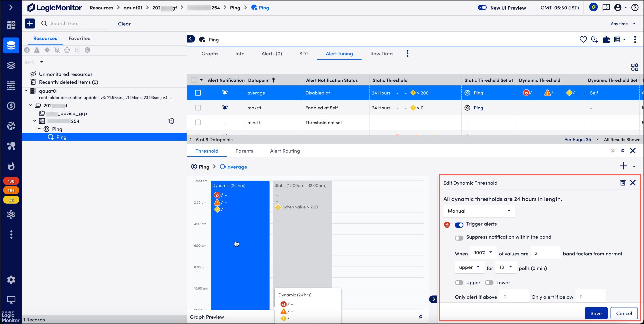Image resolution: width=644 pixels, height=324 pixels.
Task: Delete dynamic threshold via trash icon
Action: click(x=622, y=183)
